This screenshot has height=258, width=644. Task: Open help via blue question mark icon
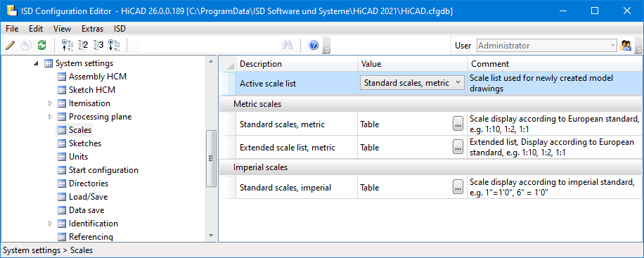(314, 45)
